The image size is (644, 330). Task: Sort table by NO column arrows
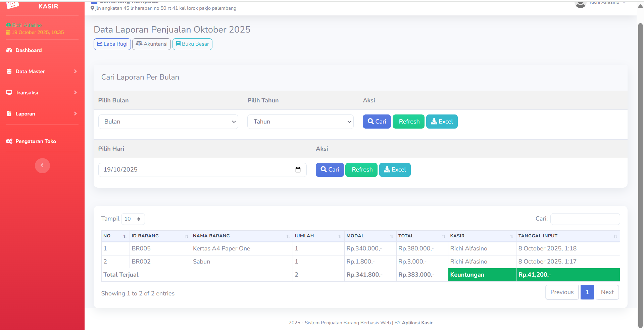point(125,236)
